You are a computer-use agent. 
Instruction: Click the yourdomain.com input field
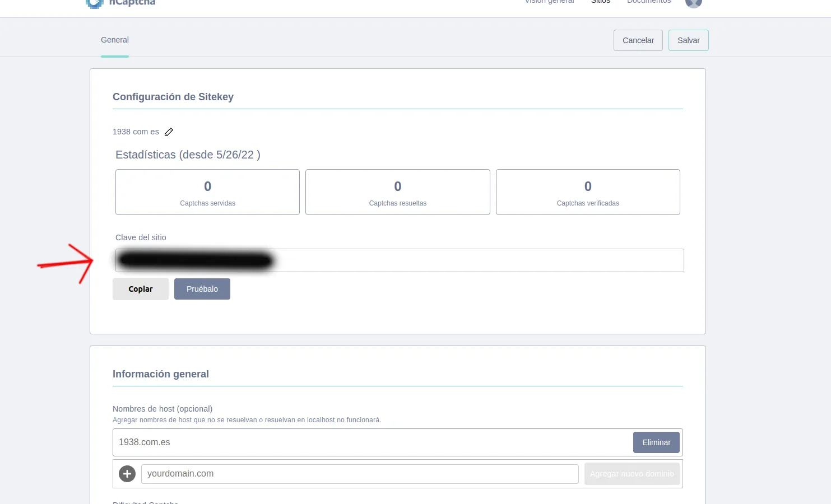(x=360, y=474)
